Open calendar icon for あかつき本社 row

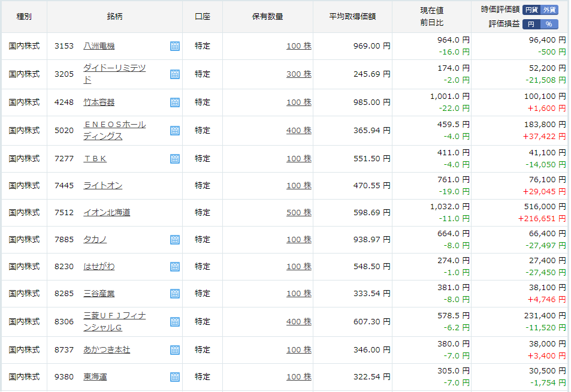pos(175,349)
